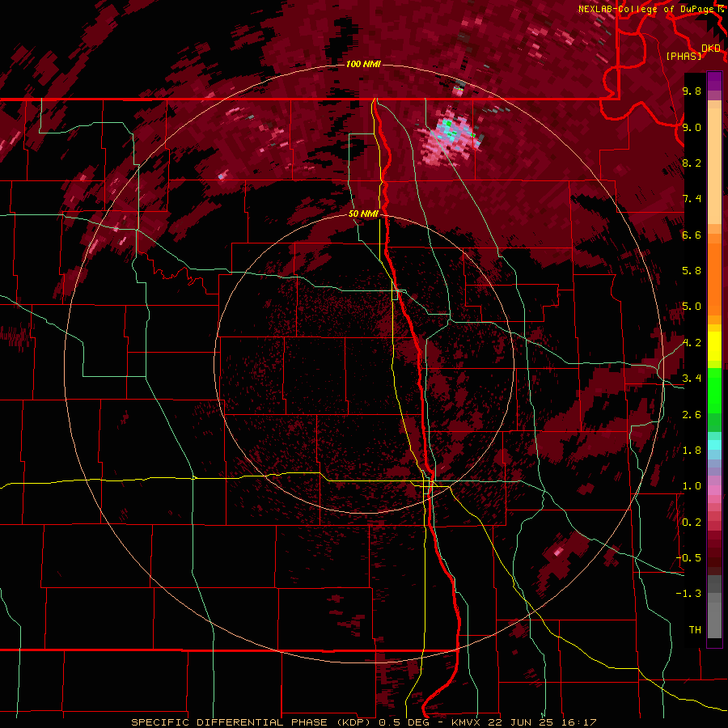The width and height of the screenshot is (728, 728).
Task: Click the 1.0 value on the scale
Action: pyautogui.click(x=692, y=486)
